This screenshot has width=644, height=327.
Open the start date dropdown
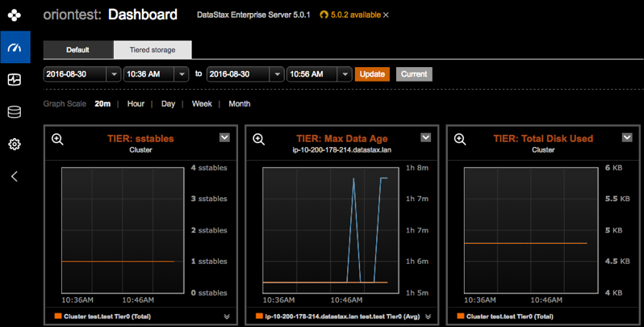pos(113,74)
